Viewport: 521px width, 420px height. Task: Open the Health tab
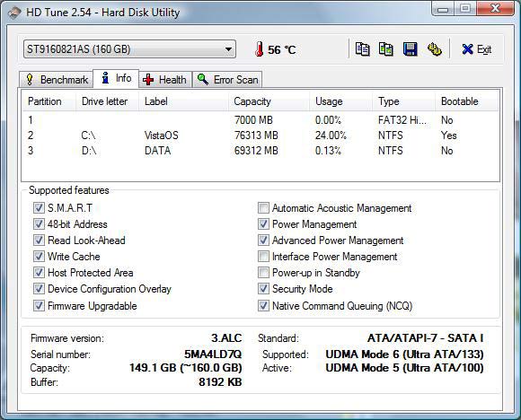(165, 80)
